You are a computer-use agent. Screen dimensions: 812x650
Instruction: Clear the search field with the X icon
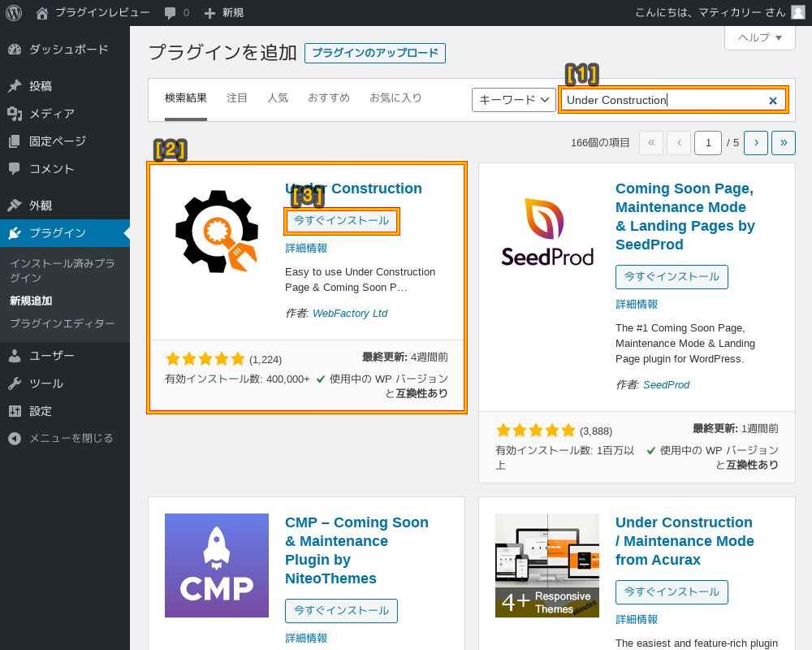[773, 101]
